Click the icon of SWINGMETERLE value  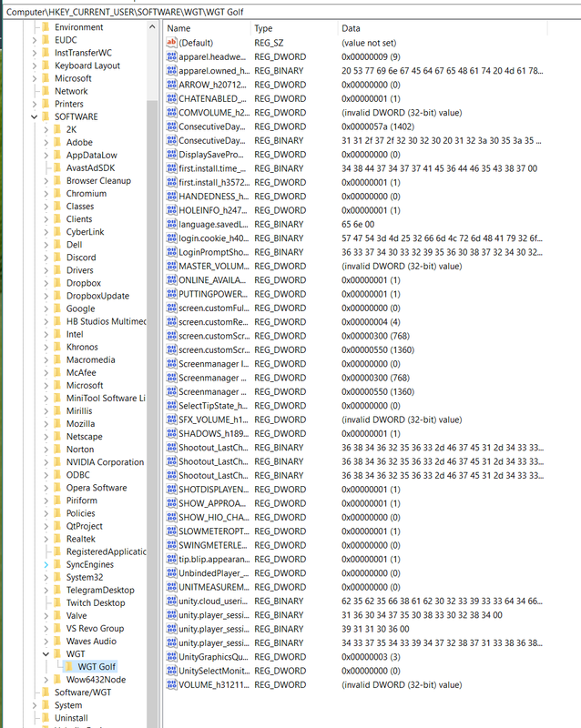171,545
